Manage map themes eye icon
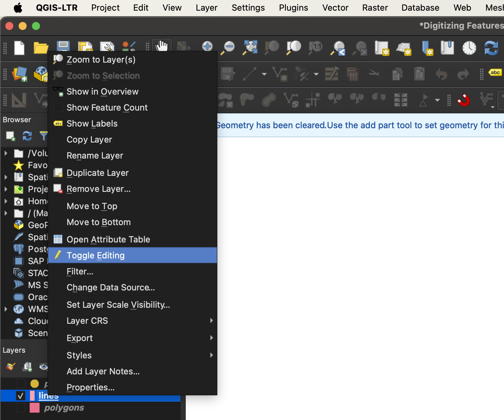Viewport: 504px width, 420px height. tap(43, 367)
